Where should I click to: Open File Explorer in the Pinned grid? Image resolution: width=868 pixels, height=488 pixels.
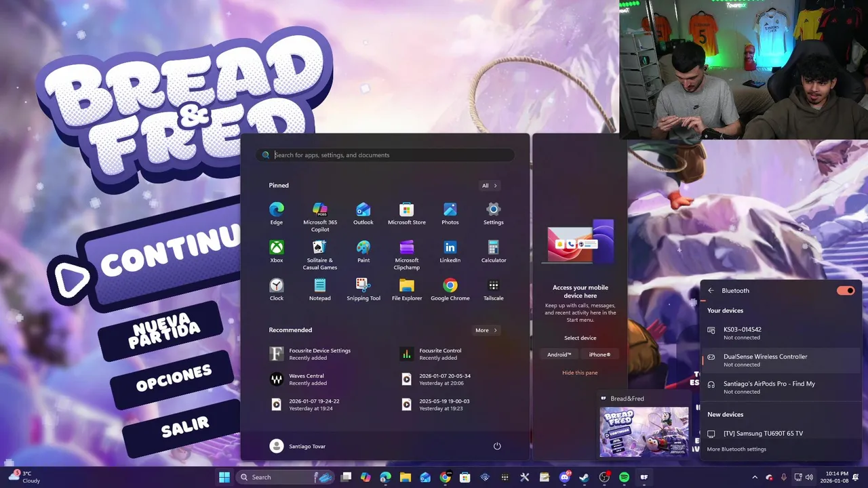[x=407, y=289]
